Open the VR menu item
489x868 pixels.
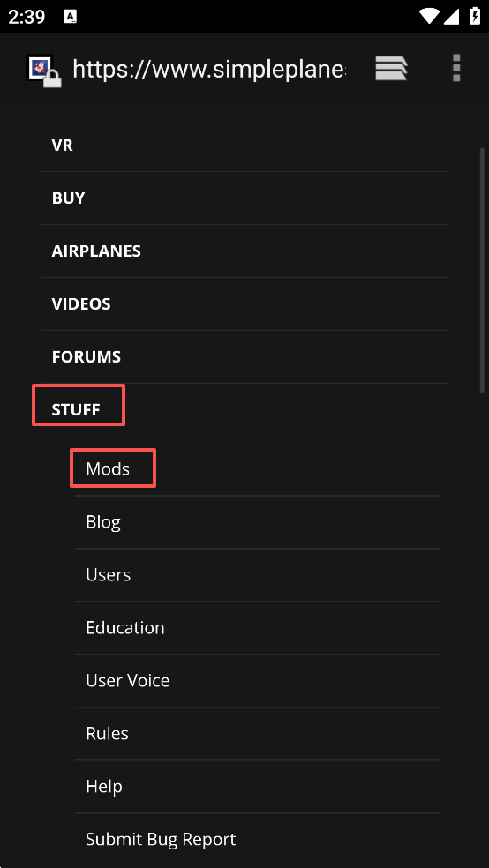click(244, 145)
